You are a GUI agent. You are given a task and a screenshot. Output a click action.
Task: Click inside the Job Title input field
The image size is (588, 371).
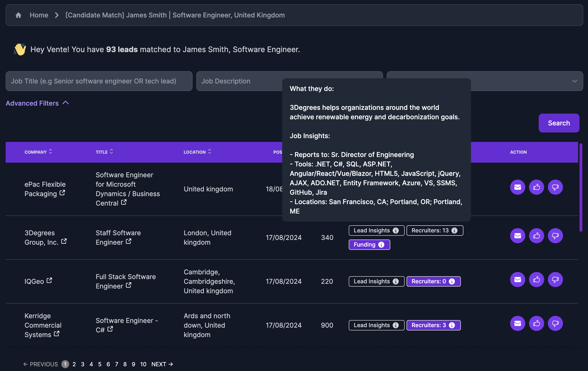(x=99, y=81)
